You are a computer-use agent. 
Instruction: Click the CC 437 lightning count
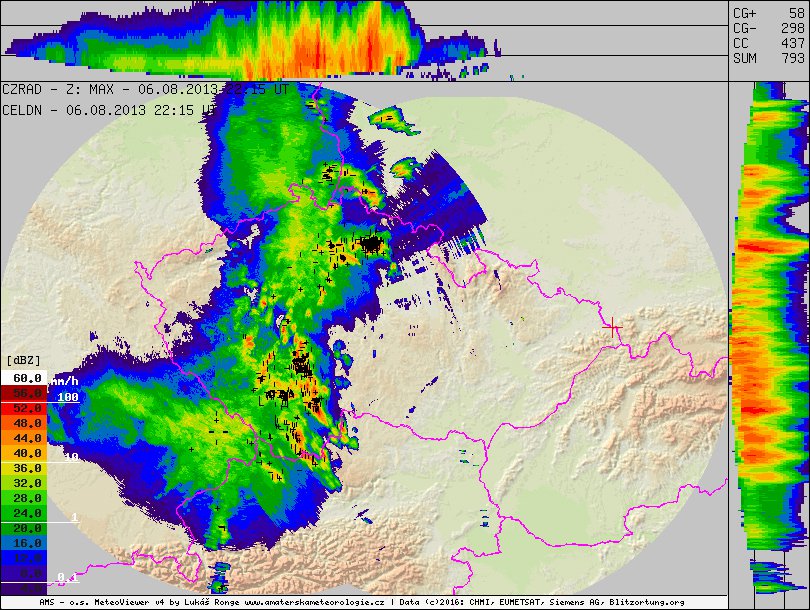pyautogui.click(x=769, y=43)
